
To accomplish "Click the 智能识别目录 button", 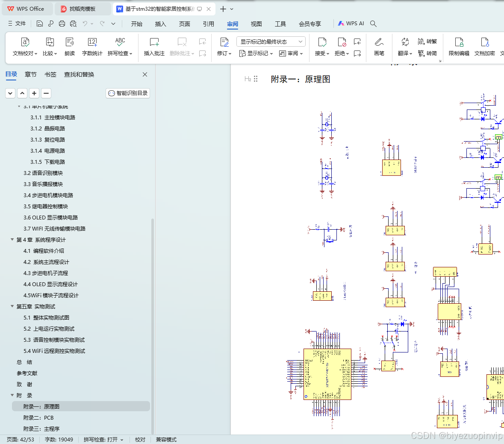I will click(x=128, y=93).
